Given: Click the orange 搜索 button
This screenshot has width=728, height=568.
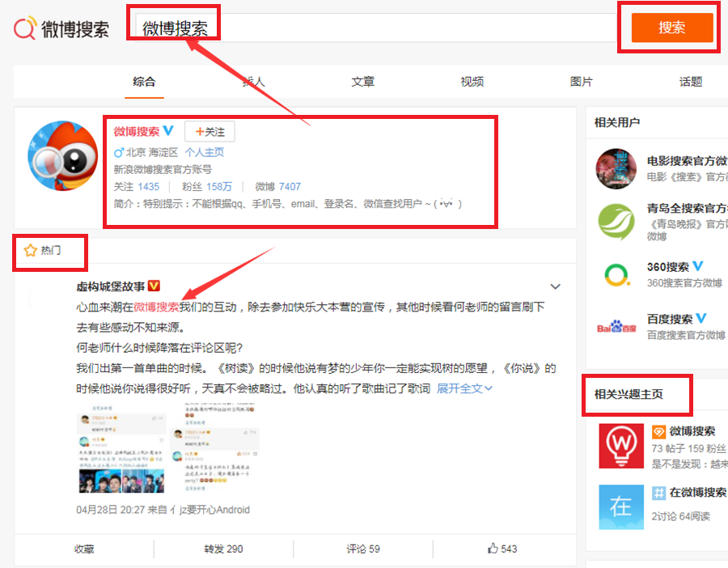Looking at the screenshot, I should tap(672, 28).
